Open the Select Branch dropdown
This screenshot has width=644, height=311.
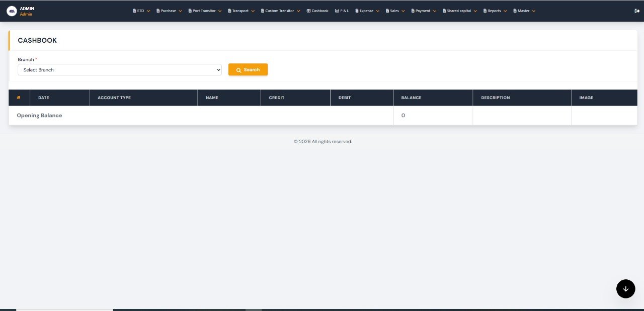[x=120, y=70]
